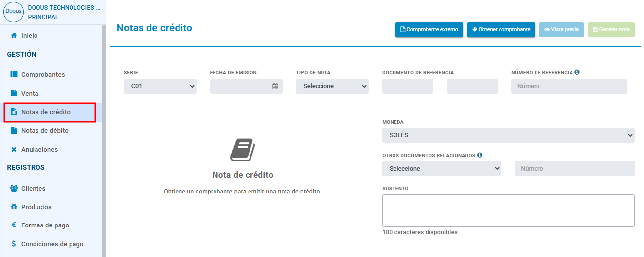The width and height of the screenshot is (644, 257).
Task: Click the sidebar vertical scrollbar
Action: click(104, 140)
